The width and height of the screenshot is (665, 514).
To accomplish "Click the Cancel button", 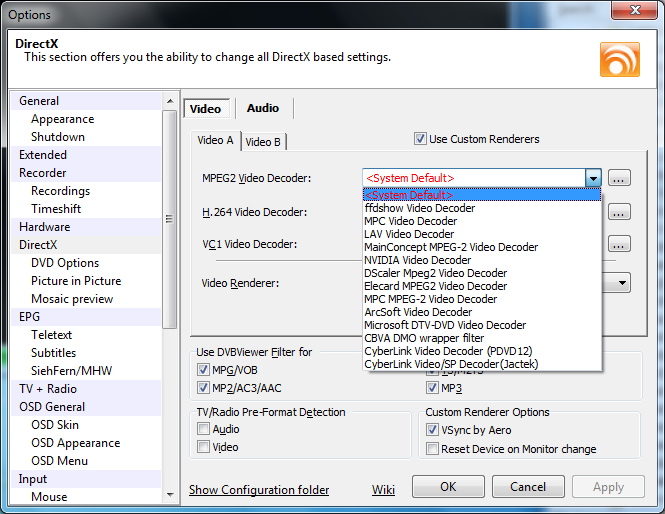I will click(x=528, y=486).
